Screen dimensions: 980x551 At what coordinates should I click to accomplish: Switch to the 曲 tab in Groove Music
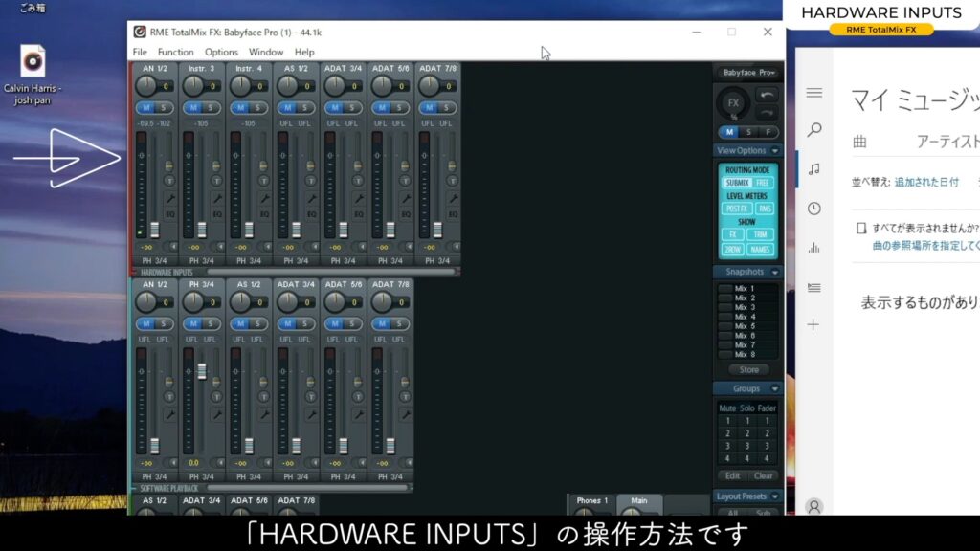(860, 142)
